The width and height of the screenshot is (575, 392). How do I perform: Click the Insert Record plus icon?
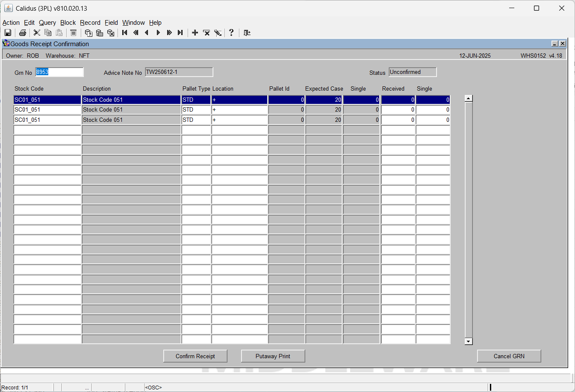click(195, 33)
